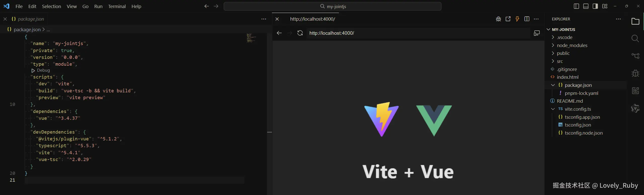This screenshot has width=644, height=195.
Task: Open the Terminal menu
Action: point(117,6)
